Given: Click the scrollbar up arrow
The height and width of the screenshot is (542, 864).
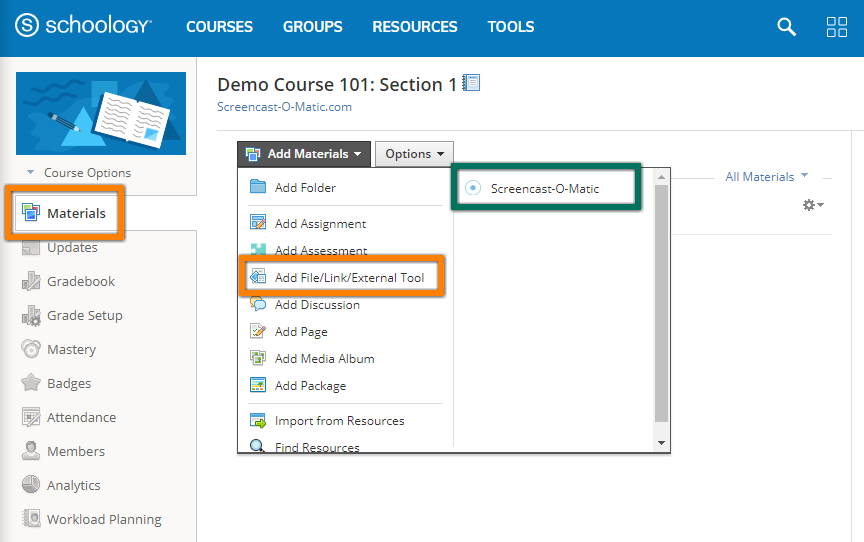Looking at the screenshot, I should [661, 177].
